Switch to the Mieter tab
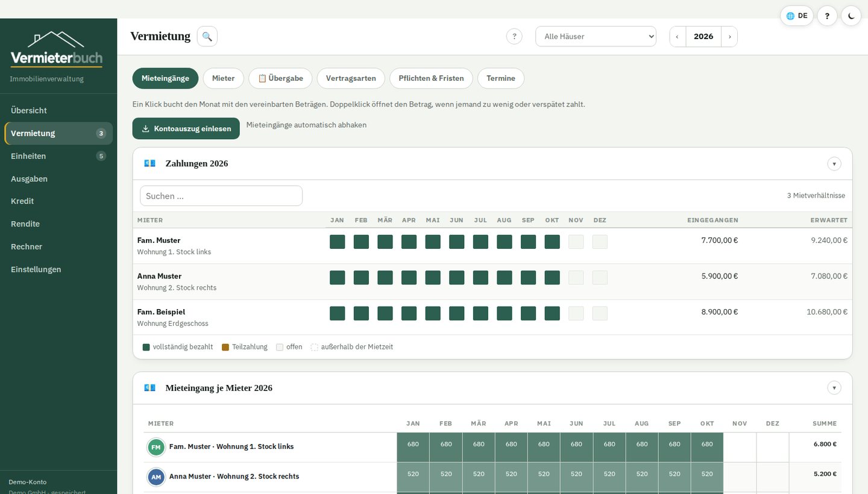Screen dimensions: 868x494 [x=223, y=78]
